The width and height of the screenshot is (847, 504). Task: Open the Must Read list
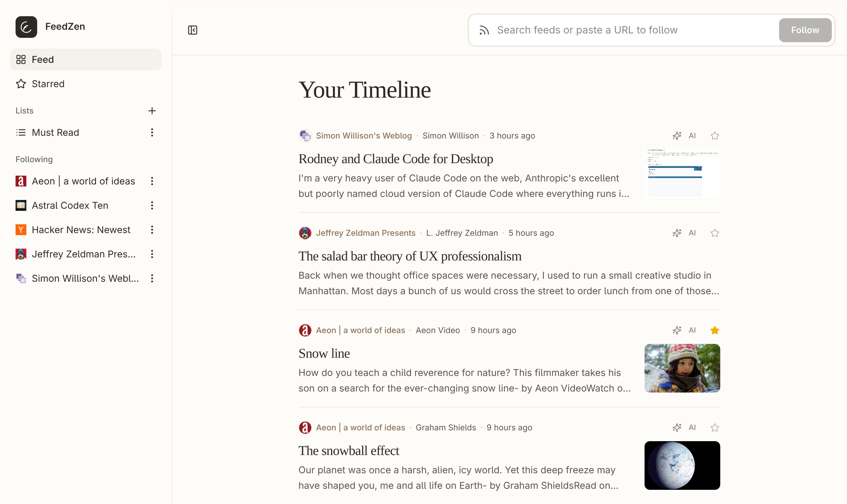tap(55, 132)
